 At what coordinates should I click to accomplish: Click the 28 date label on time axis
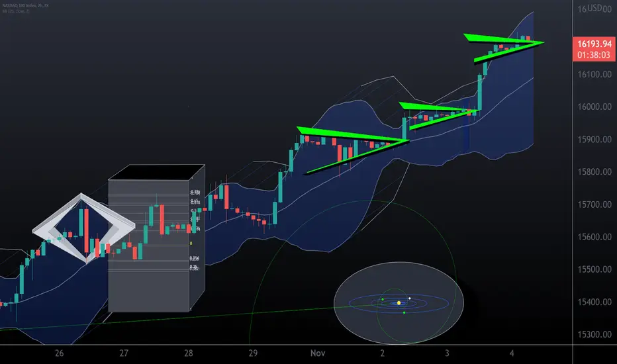point(189,353)
